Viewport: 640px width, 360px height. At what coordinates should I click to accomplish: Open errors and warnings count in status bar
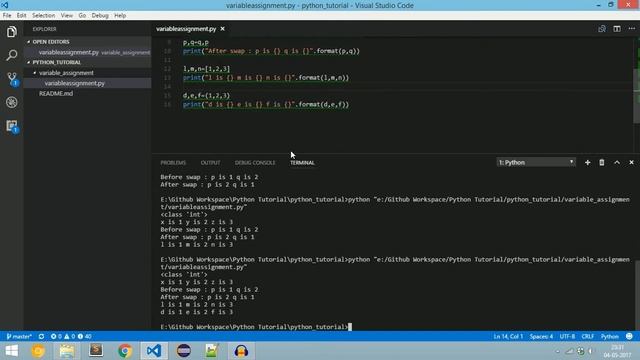(x=71, y=336)
